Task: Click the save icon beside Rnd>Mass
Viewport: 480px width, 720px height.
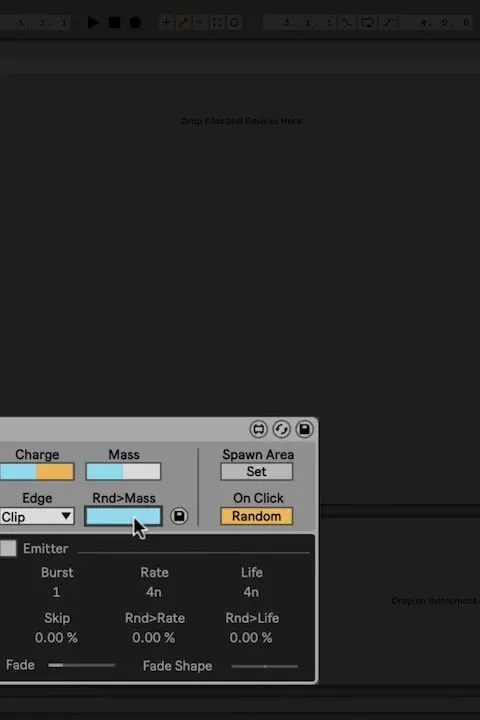Action: (x=179, y=516)
